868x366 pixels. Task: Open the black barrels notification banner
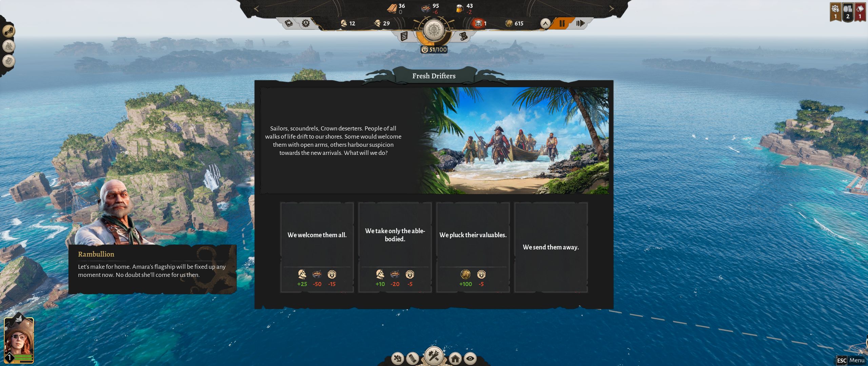[848, 12]
